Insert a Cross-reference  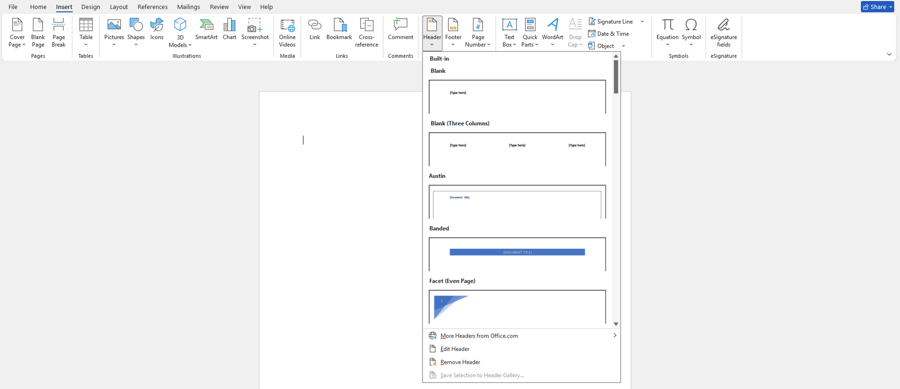pos(367,33)
